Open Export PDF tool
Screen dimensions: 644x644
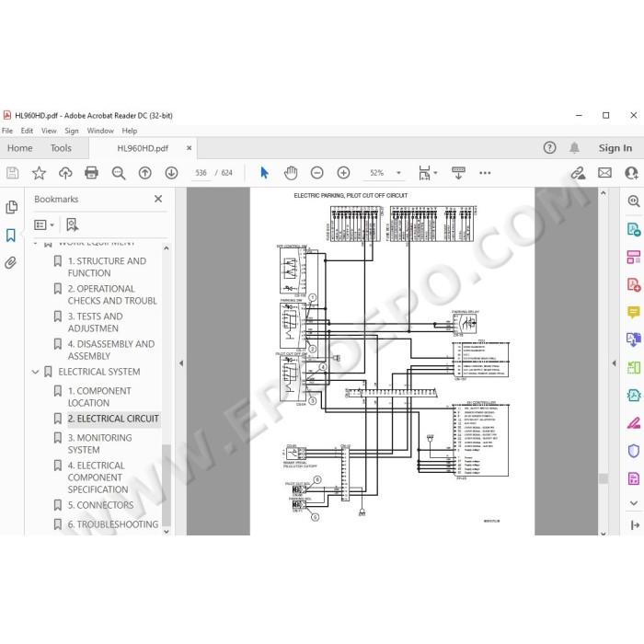pyautogui.click(x=633, y=229)
